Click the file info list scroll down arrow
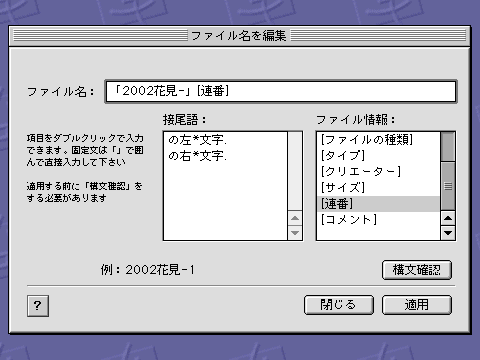This screenshot has width=480, height=360. pyautogui.click(x=448, y=233)
